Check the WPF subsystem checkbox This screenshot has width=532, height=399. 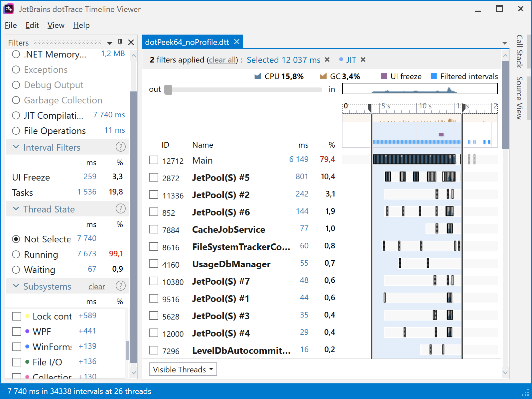17,332
